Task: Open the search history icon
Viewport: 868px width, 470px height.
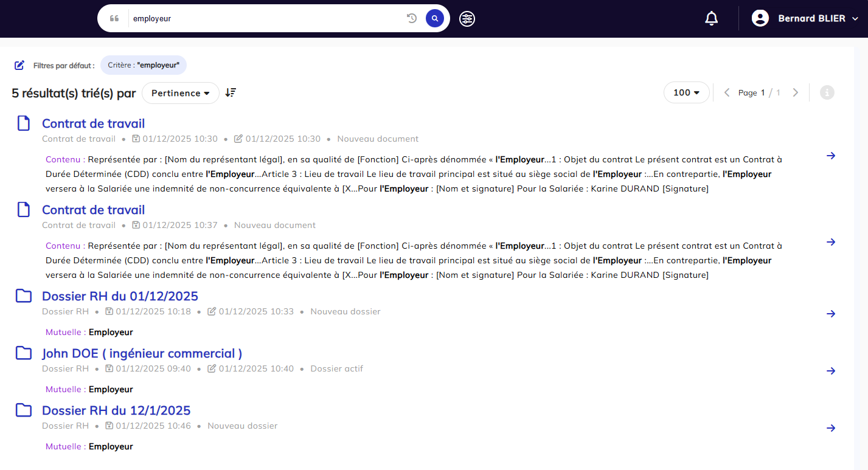Action: 412,18
